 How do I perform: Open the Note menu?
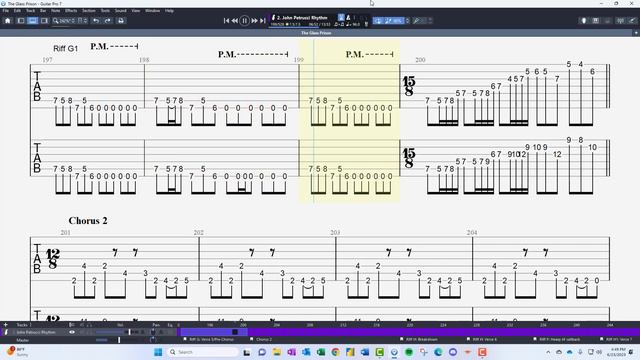[56, 11]
